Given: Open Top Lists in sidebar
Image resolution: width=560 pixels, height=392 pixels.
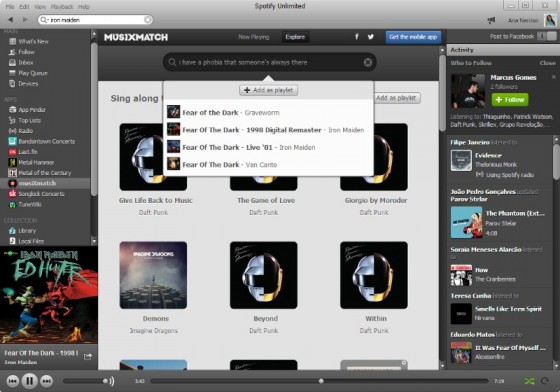Looking at the screenshot, I should point(30,120).
